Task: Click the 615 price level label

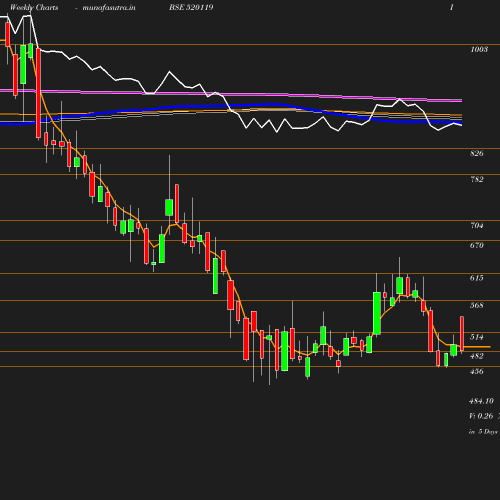Action: (476, 278)
